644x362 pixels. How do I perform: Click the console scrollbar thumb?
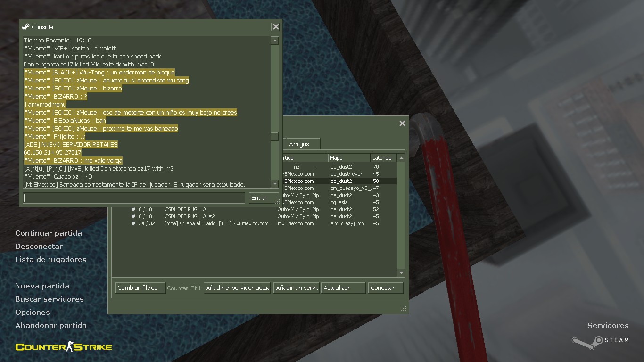point(275,137)
